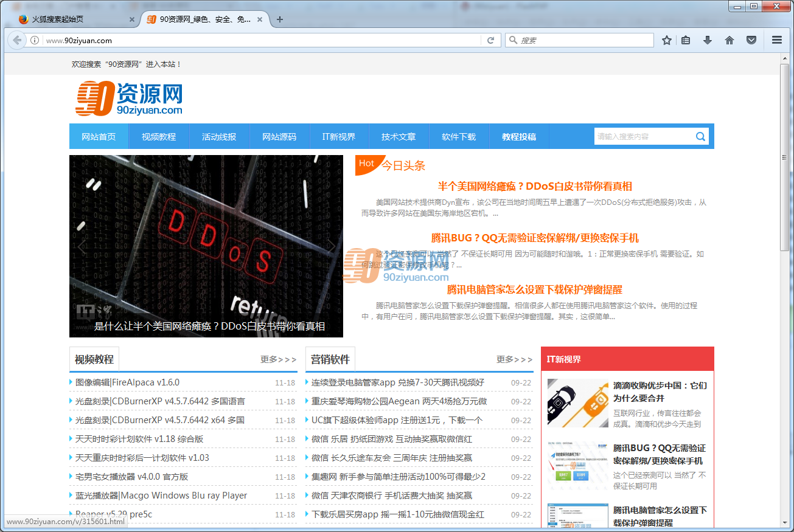Click the 滴滴 car article thumbnail
794x532 pixels.
point(577,403)
